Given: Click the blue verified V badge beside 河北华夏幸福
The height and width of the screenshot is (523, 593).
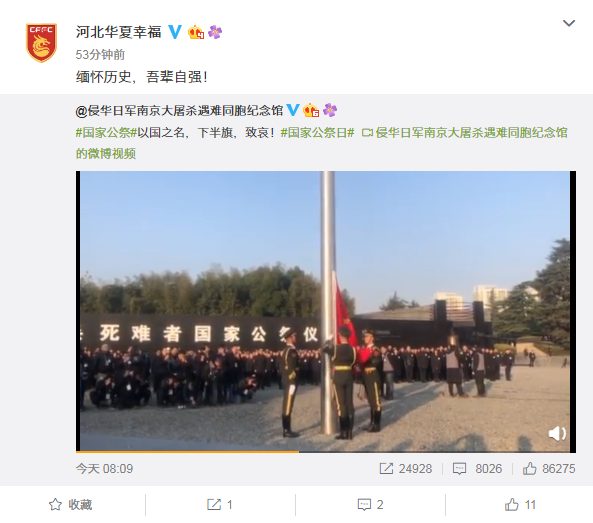Looking at the screenshot, I should (x=175, y=32).
